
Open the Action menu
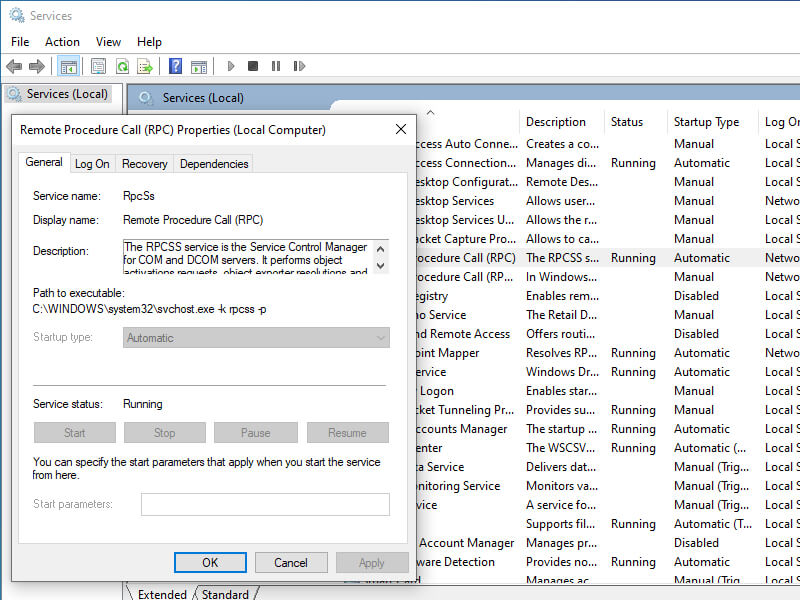(62, 42)
